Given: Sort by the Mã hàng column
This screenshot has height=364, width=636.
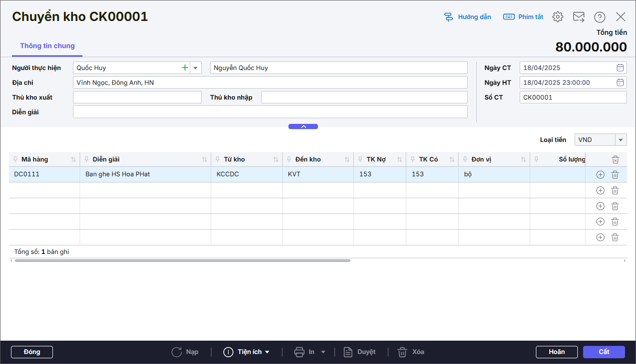Looking at the screenshot, I should [73, 160].
